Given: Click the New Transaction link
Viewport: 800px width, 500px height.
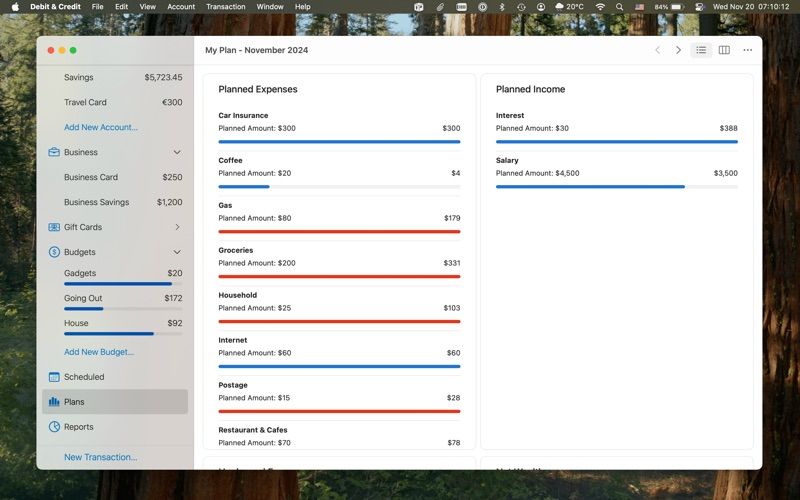Looking at the screenshot, I should click(x=101, y=457).
